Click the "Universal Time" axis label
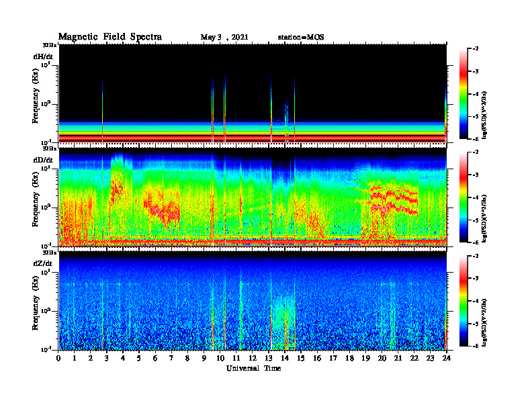 [253, 368]
